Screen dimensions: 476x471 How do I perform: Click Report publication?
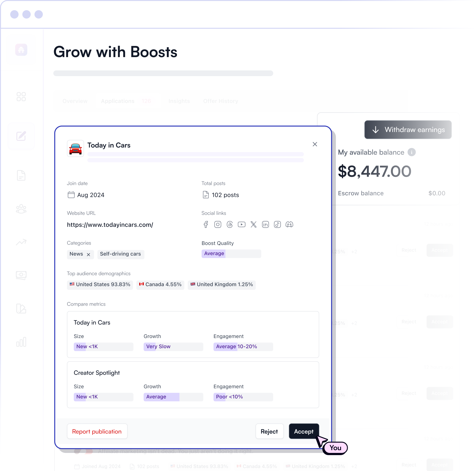point(97,431)
